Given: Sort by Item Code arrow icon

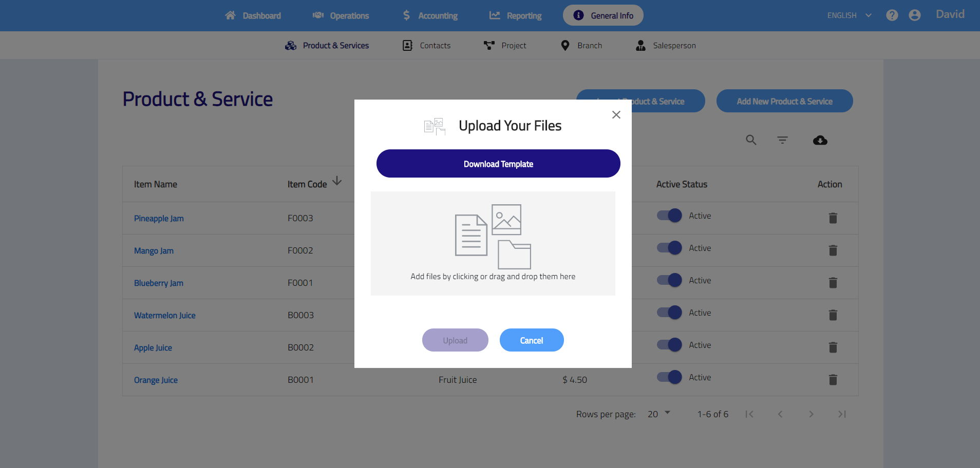Looking at the screenshot, I should [337, 181].
